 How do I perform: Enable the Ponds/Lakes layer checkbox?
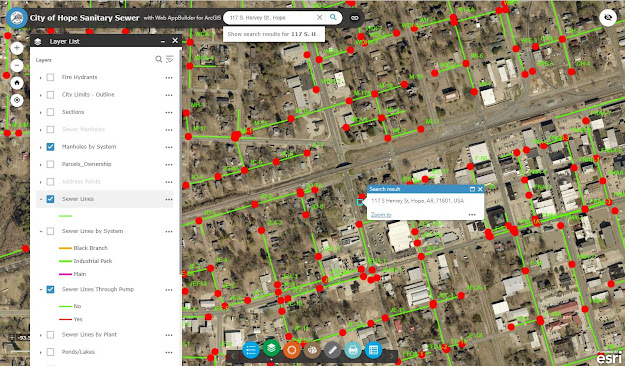tap(50, 352)
